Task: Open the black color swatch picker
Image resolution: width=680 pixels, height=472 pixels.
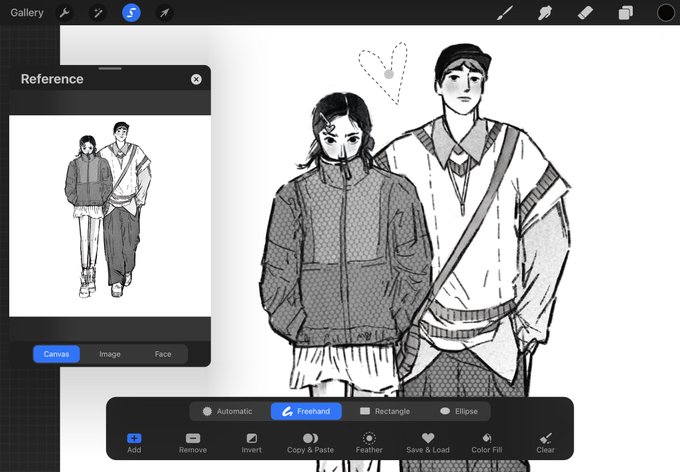Action: (666, 13)
